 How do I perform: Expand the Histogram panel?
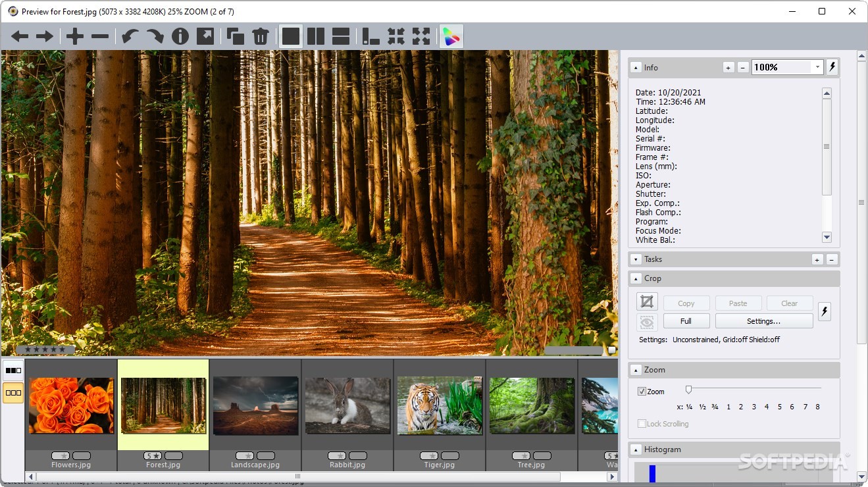coord(635,449)
